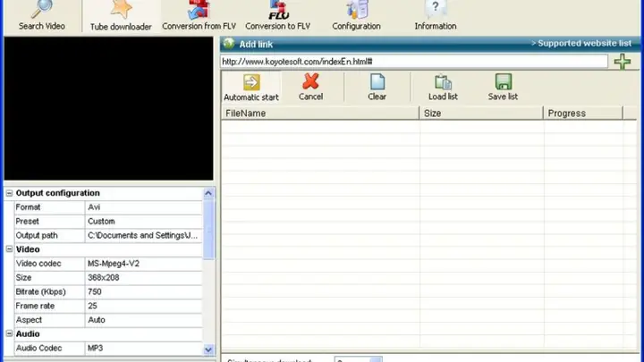
Task: Click the Bitrate (Kbps) property label
Action: (40, 291)
